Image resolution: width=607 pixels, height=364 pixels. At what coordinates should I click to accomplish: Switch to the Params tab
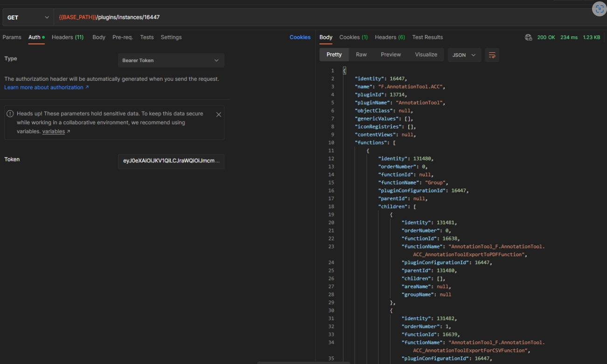click(x=12, y=37)
